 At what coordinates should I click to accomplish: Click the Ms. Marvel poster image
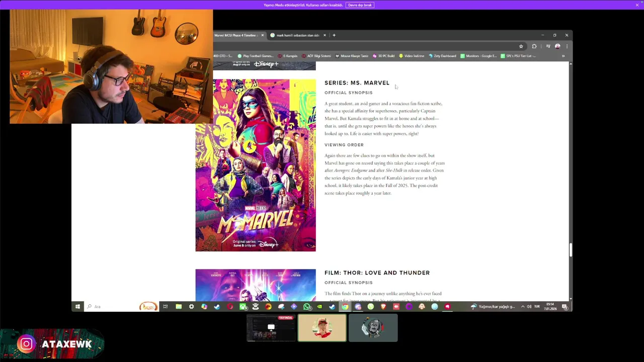256,165
